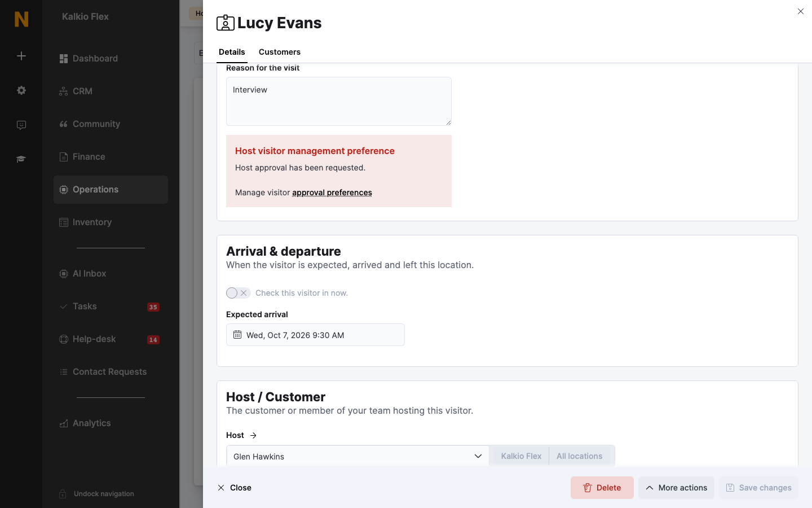Click the Close button at bottom left
Viewport: 812px width, 508px height.
tap(235, 488)
